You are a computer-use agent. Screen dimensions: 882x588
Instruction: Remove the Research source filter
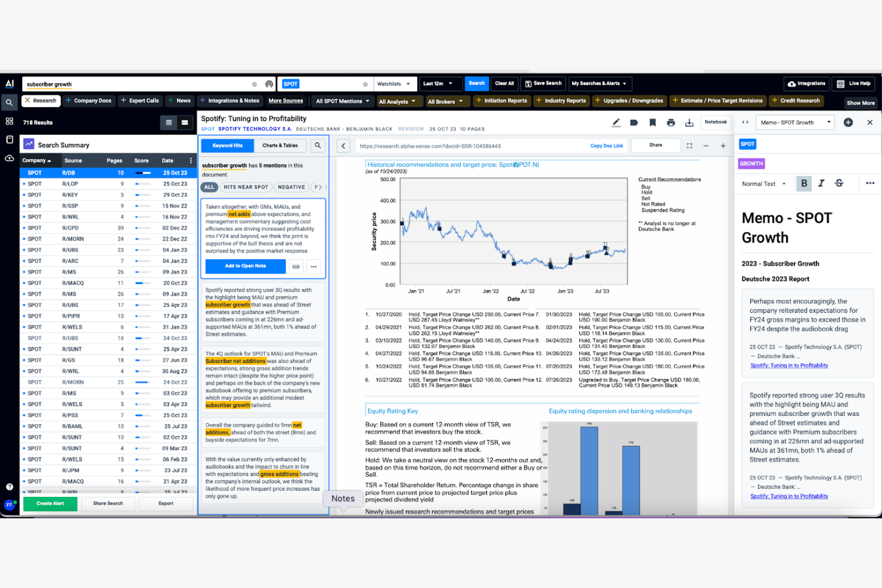[x=27, y=101]
